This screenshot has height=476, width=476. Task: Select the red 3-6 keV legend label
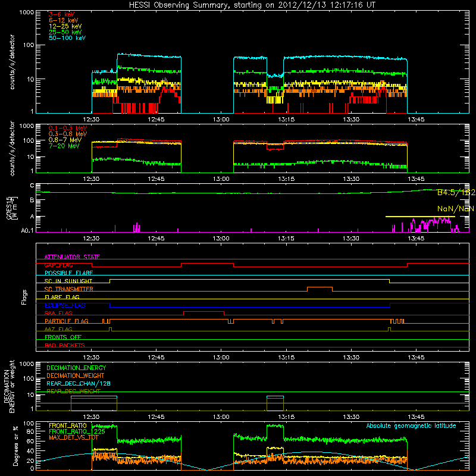pos(62,14)
